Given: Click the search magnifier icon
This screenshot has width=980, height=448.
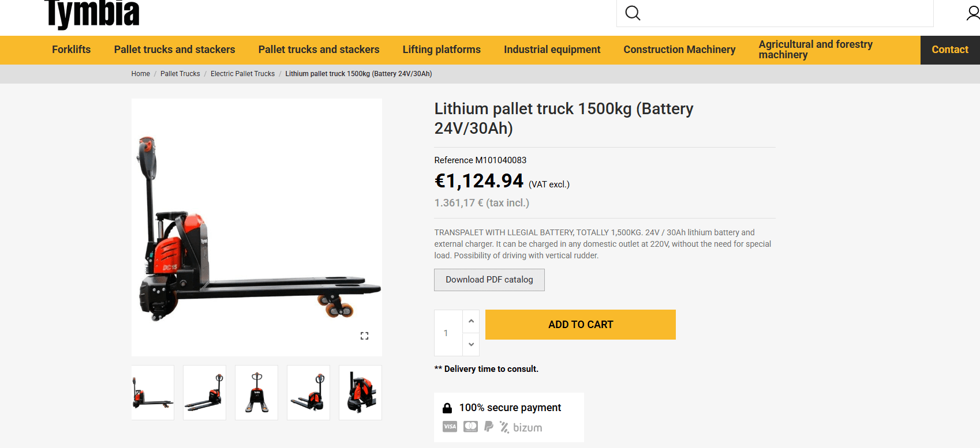Looking at the screenshot, I should [x=633, y=13].
